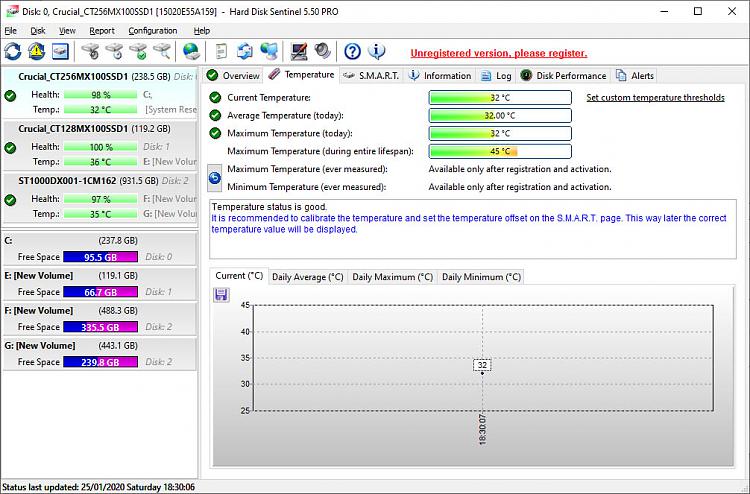Select the Daily Average (°C) graph tab
750x494 pixels.
[309, 277]
